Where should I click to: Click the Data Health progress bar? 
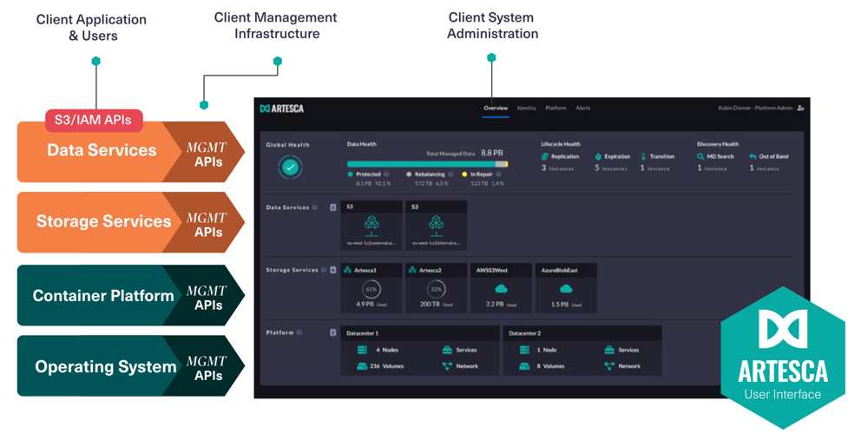427,164
